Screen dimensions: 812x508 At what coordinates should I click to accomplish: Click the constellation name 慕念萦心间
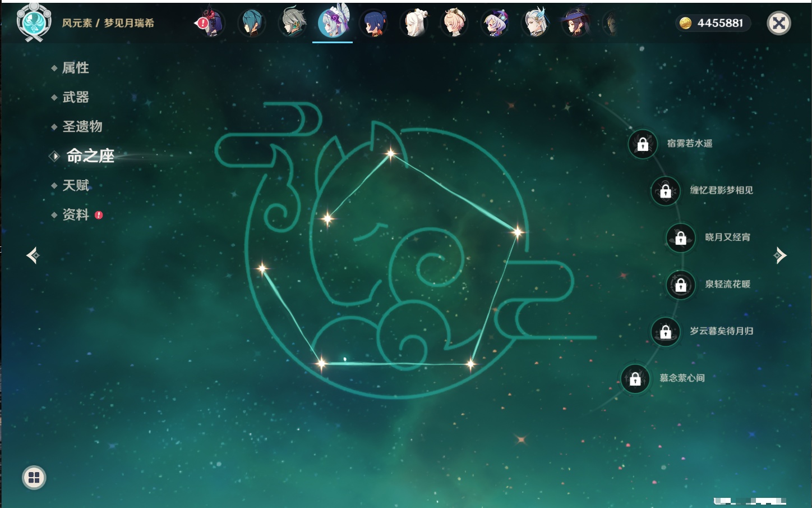point(682,378)
